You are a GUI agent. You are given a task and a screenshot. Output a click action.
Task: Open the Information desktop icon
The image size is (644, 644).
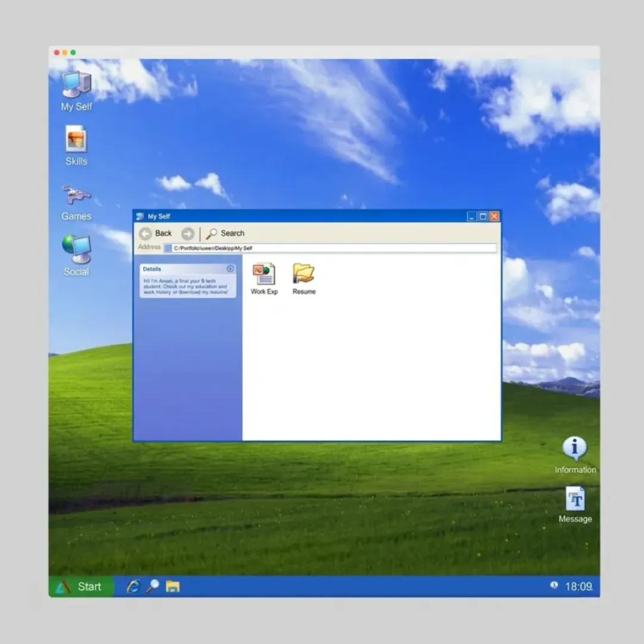pos(575,455)
